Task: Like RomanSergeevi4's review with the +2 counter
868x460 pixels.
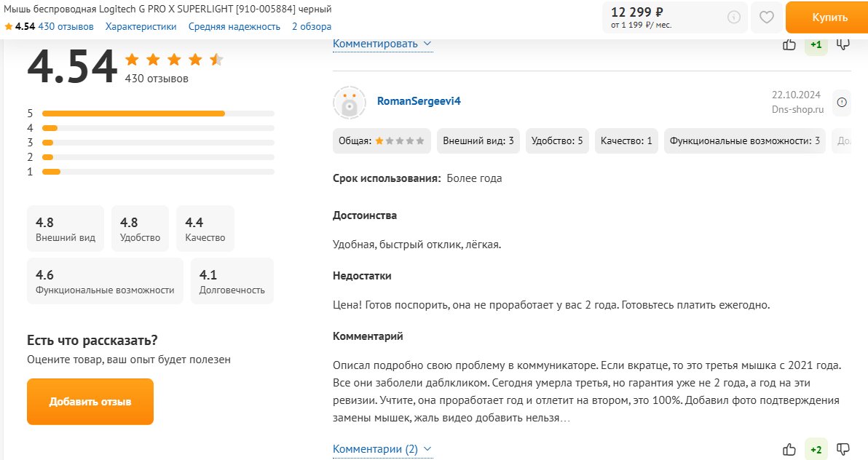Action: click(789, 450)
